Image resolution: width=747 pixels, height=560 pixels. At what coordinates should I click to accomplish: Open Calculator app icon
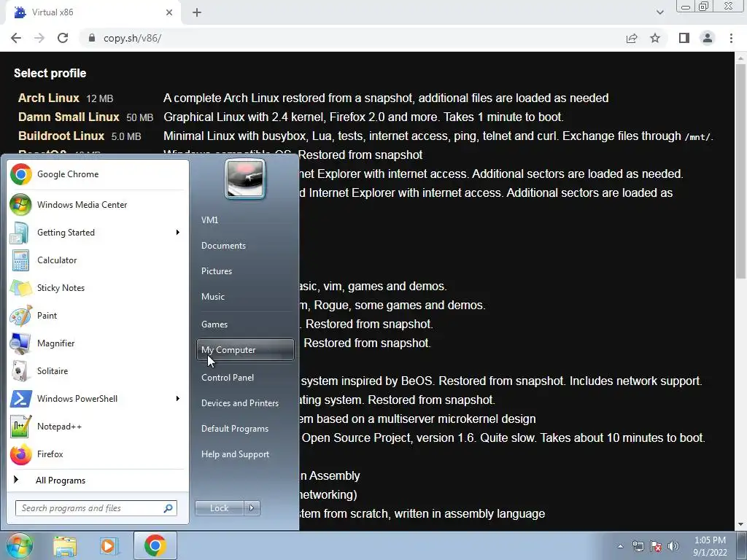21,260
